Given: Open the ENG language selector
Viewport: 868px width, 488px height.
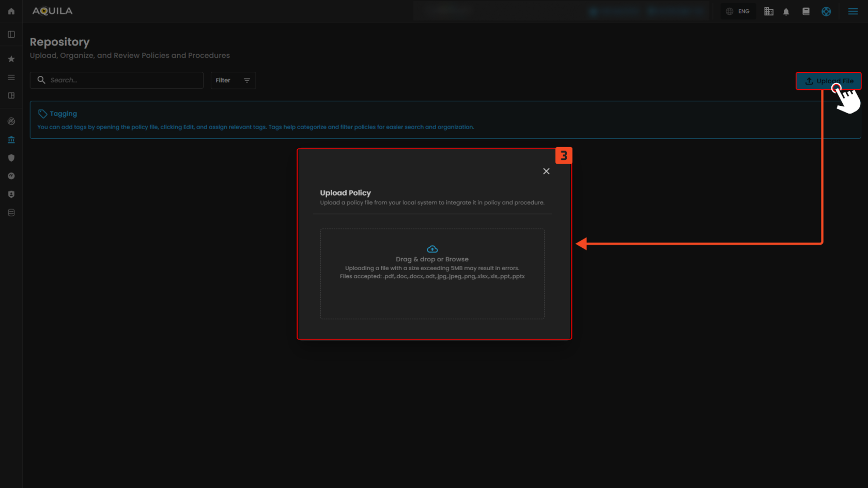Looking at the screenshot, I should [x=738, y=11].
